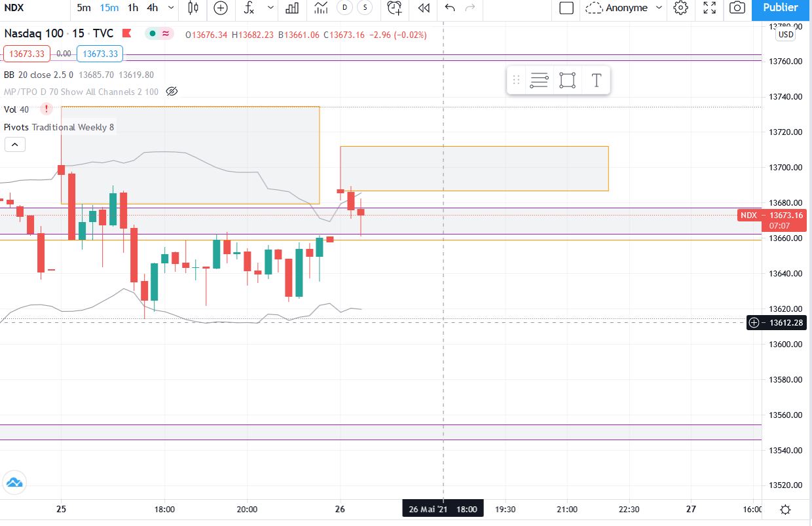
Task: Click the NDX 13673.16 price label on axis
Action: tap(772, 215)
